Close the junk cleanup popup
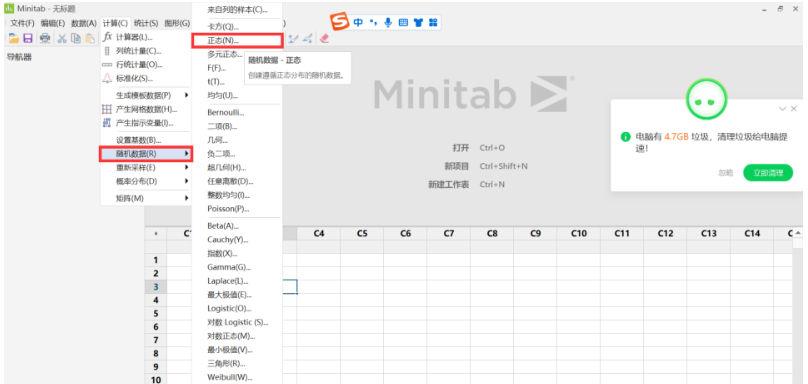 pyautogui.click(x=794, y=109)
